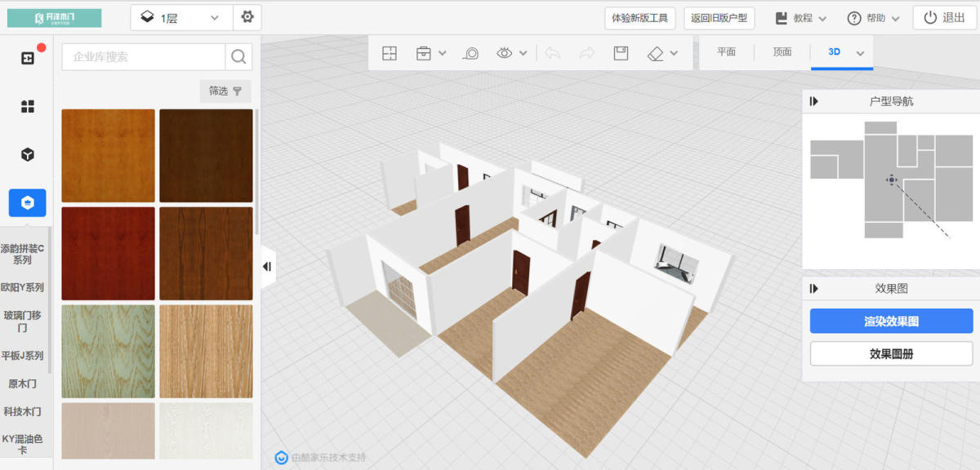Click the search magnifier icon
The height and width of the screenshot is (470, 980).
pyautogui.click(x=238, y=56)
